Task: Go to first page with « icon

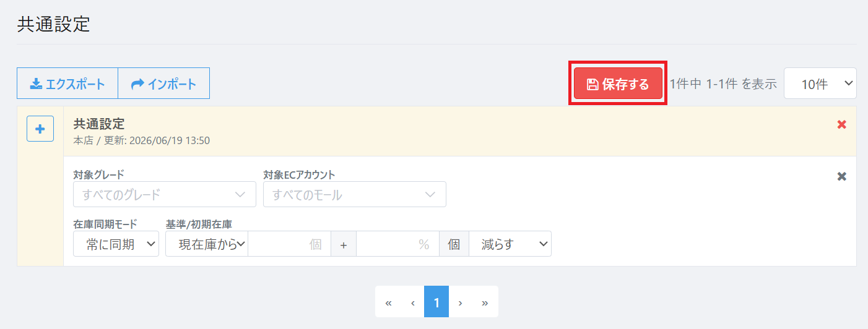Action: (x=388, y=302)
